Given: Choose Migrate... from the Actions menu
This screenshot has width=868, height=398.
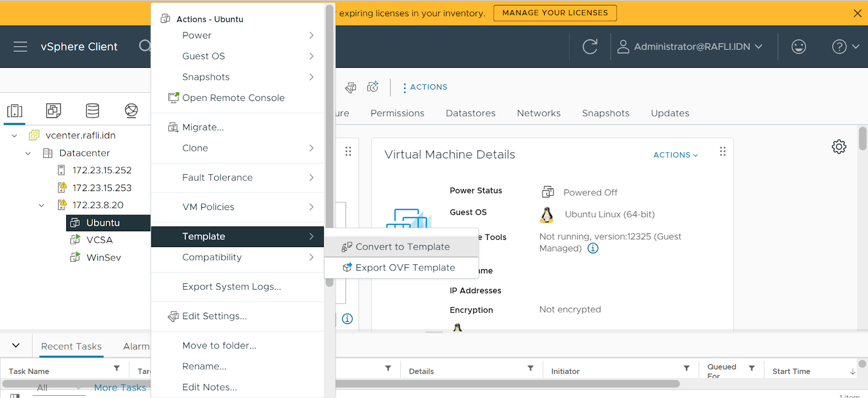Looking at the screenshot, I should tap(238, 127).
